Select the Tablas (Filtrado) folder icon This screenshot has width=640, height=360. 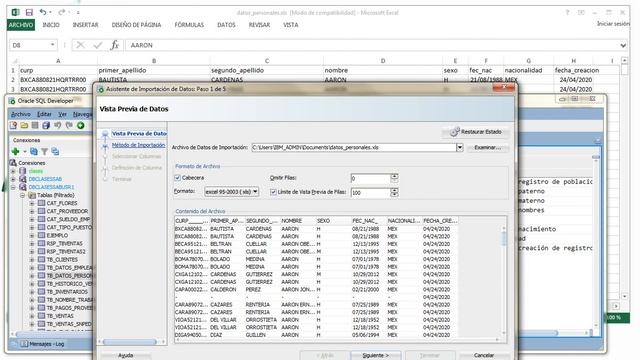pyautogui.click(x=32, y=195)
